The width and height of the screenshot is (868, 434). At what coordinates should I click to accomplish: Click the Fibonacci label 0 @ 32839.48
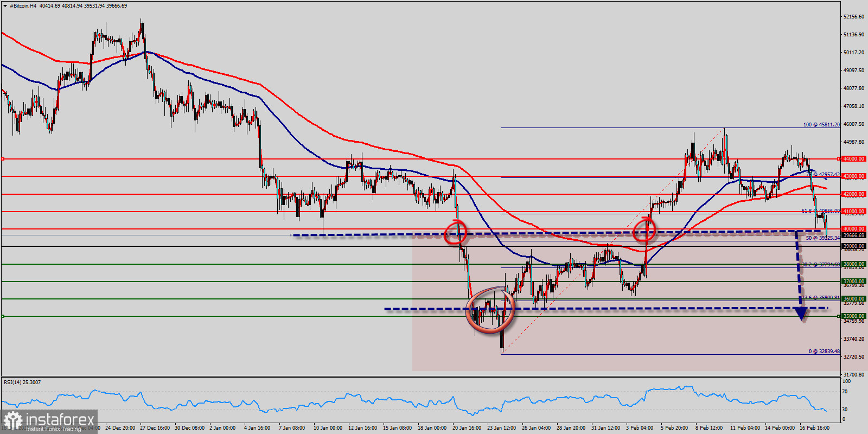824,352
